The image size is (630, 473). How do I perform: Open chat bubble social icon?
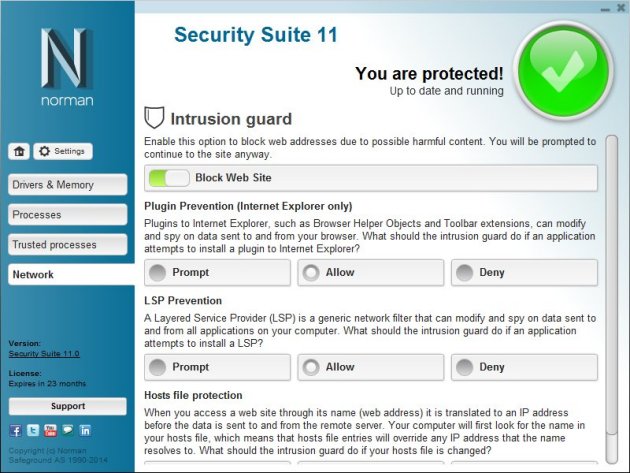point(68,430)
